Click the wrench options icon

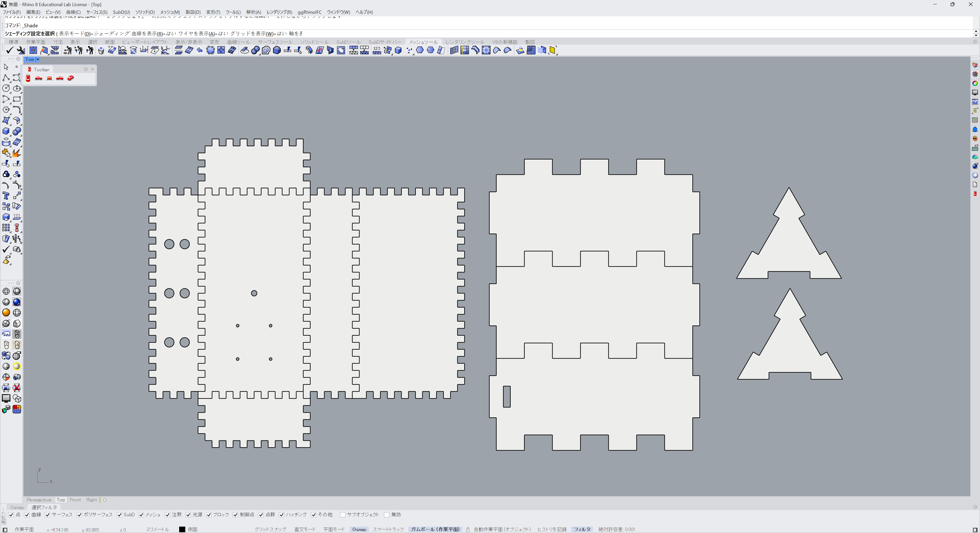21,50
